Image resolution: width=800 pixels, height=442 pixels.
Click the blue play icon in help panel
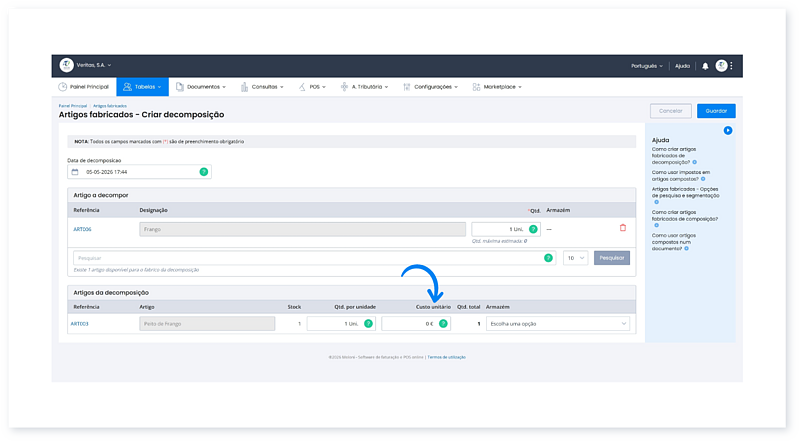click(x=728, y=131)
